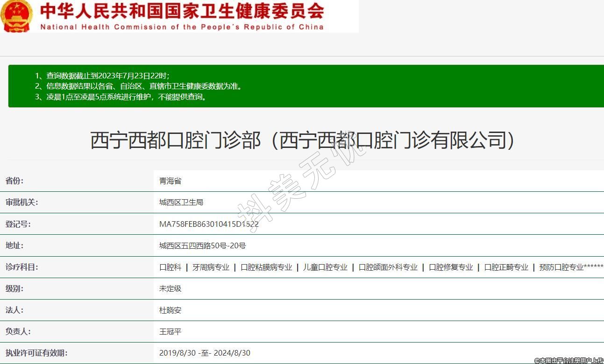Image resolution: width=604 pixels, height=364 pixels.
Task: Click the level value 未定级
Action: 170,289
